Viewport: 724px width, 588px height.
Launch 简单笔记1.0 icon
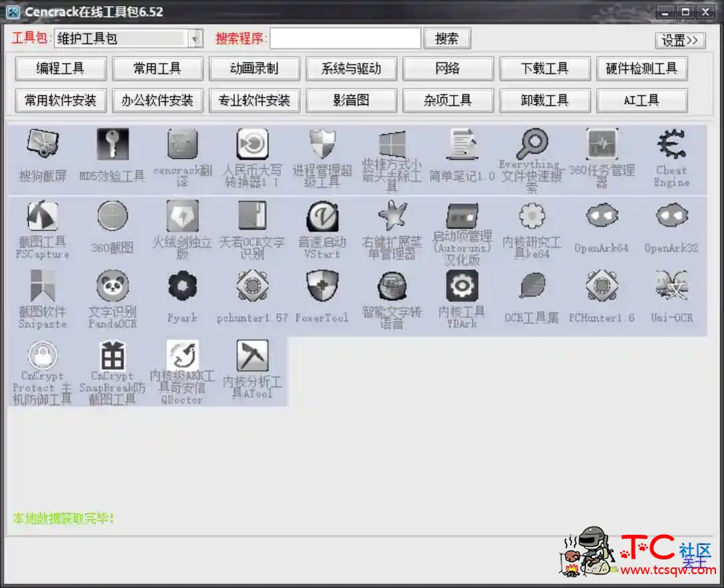tap(462, 144)
